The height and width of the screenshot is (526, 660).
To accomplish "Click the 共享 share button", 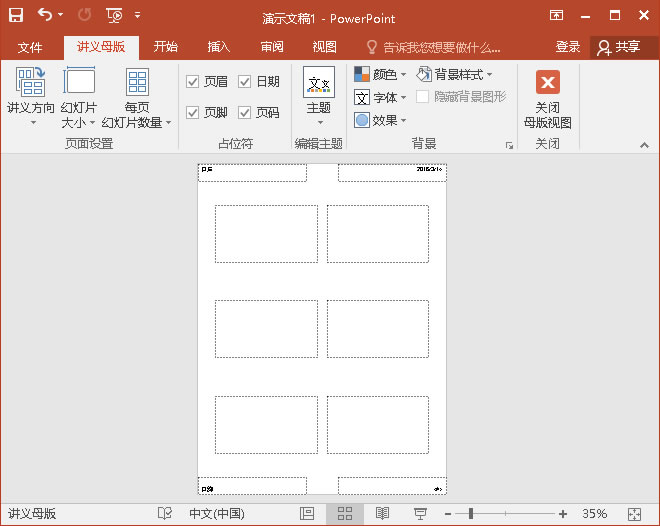I will pos(617,47).
